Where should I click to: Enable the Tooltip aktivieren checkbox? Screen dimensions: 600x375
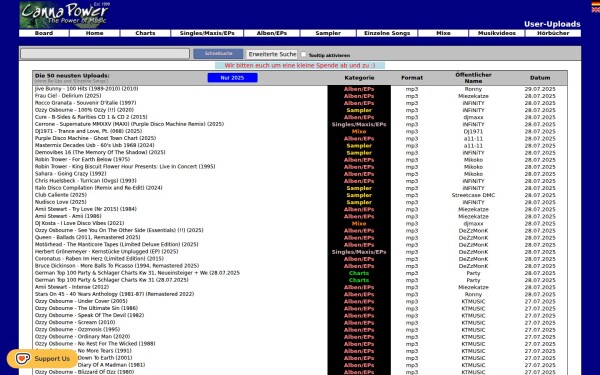(x=303, y=54)
